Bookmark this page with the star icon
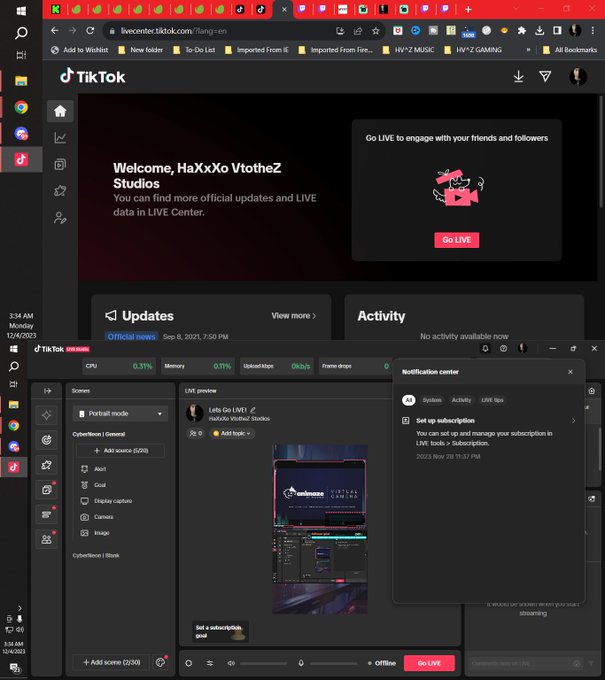The image size is (605, 680). pyautogui.click(x=376, y=31)
